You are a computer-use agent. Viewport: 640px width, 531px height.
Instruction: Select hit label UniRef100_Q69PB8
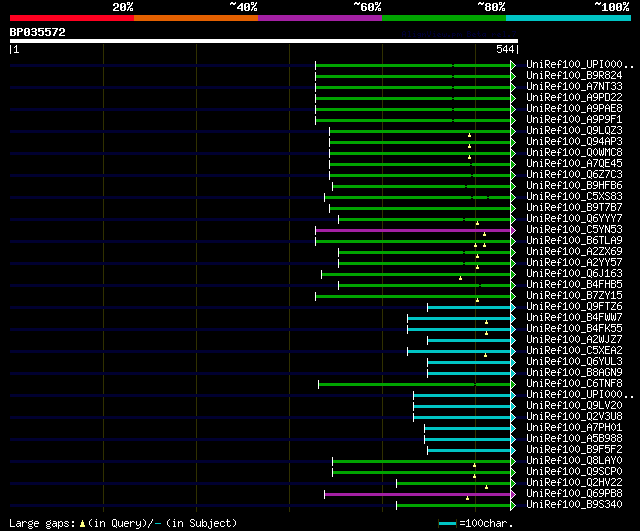point(574,494)
